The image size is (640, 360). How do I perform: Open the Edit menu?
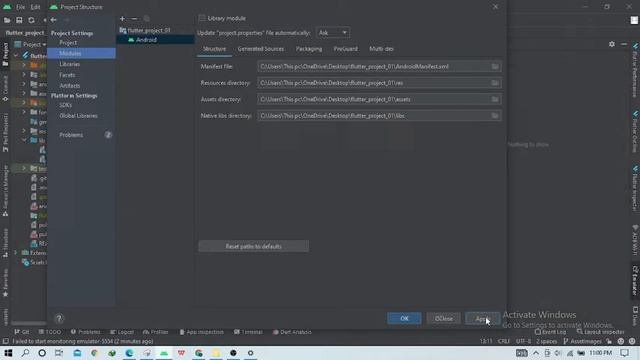pos(36,7)
